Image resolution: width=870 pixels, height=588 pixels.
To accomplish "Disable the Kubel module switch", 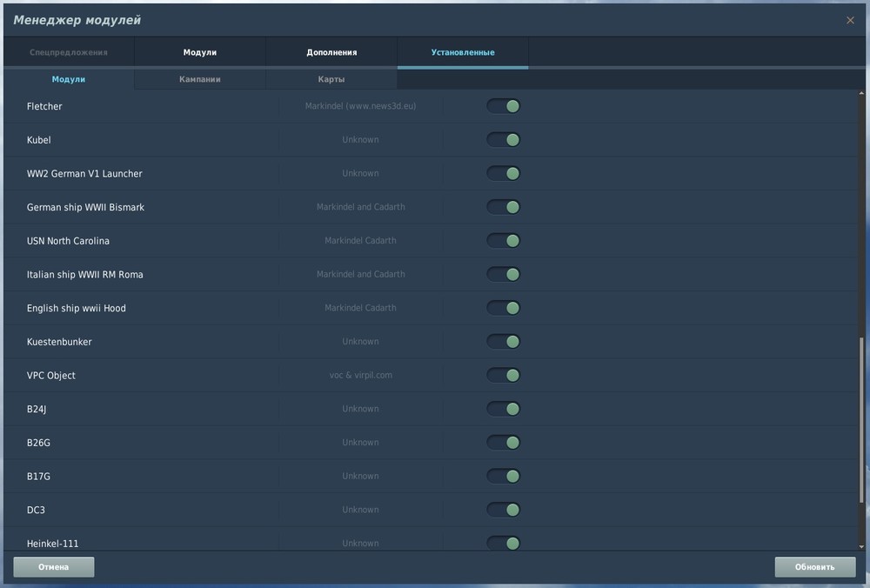I will (x=503, y=140).
